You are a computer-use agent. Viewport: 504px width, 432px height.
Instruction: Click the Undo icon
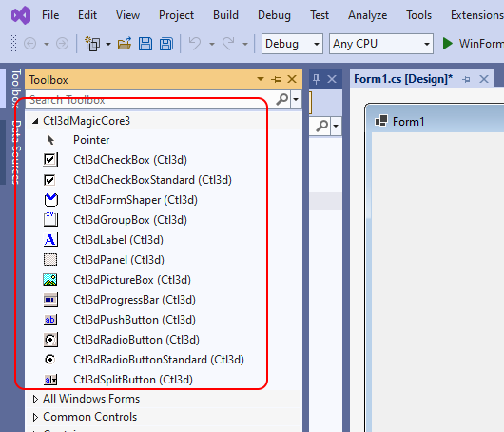click(x=195, y=44)
